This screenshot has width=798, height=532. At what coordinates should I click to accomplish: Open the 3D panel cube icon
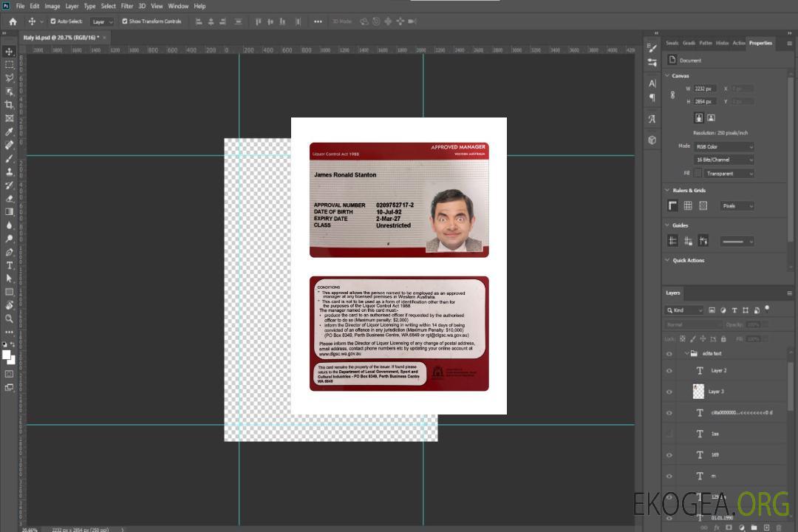(652, 140)
